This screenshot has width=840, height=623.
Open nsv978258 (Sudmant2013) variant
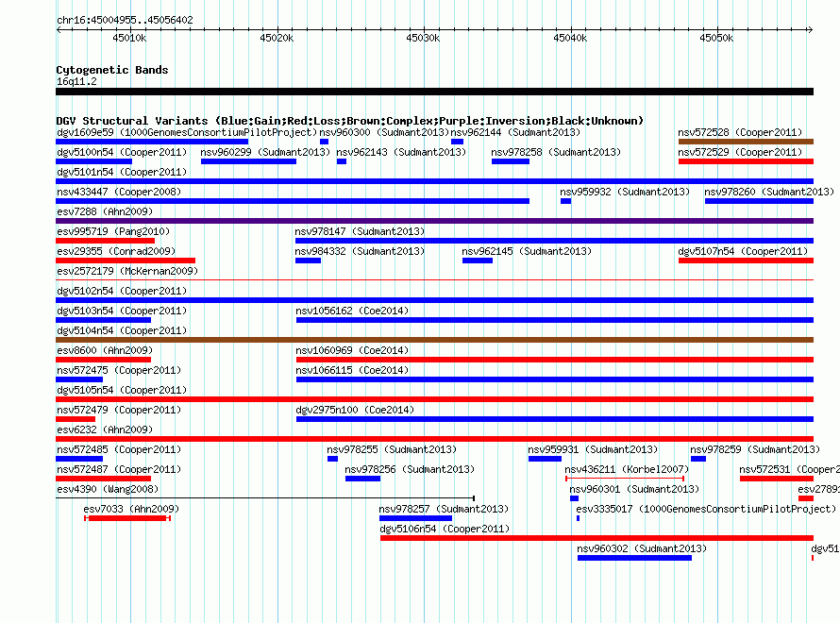[x=556, y=152]
